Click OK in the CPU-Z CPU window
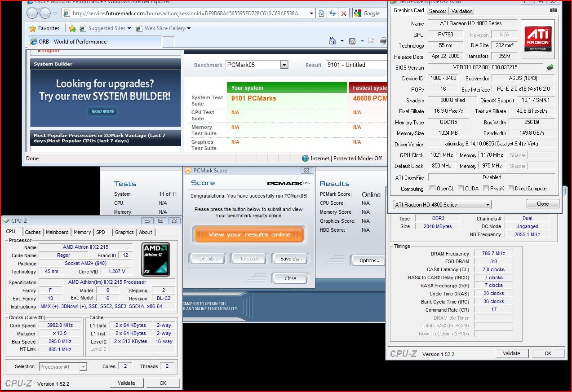572x392 pixels. (163, 383)
